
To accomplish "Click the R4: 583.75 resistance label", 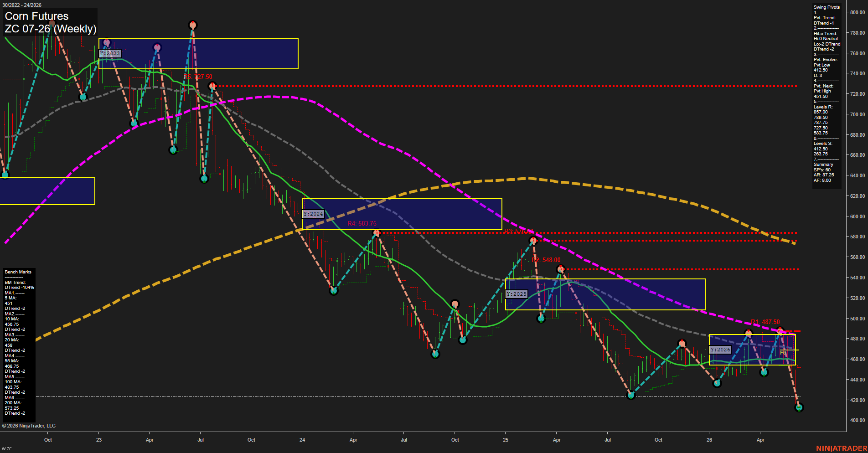I will (362, 224).
